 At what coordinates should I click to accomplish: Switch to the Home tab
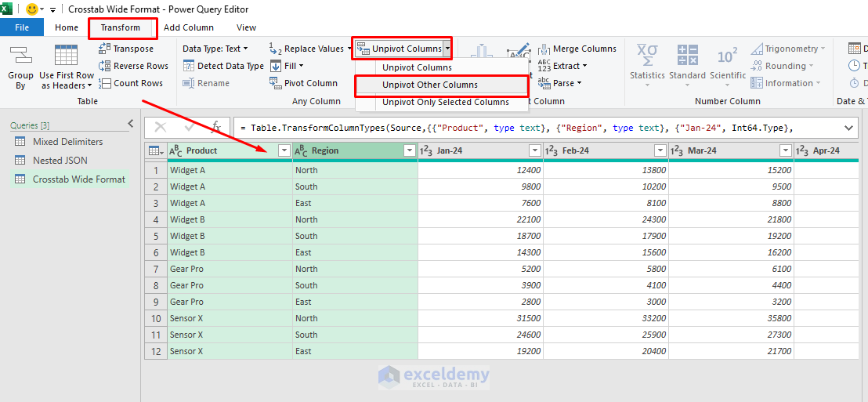click(x=67, y=27)
